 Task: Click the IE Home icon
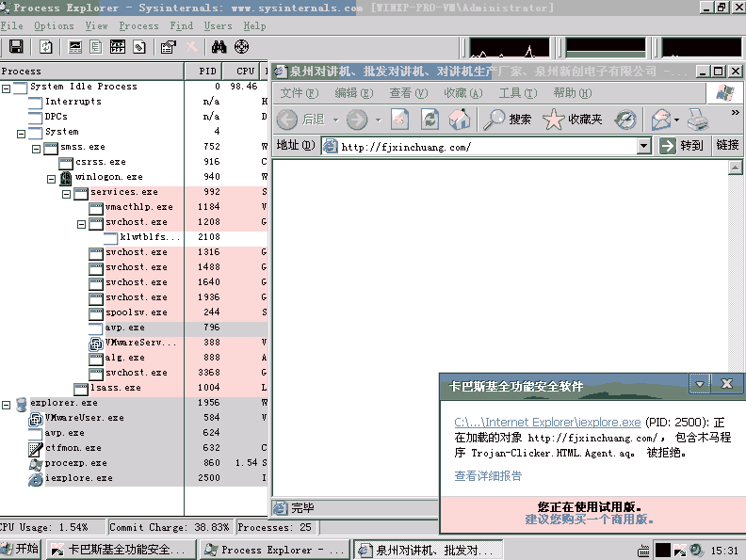click(x=459, y=120)
